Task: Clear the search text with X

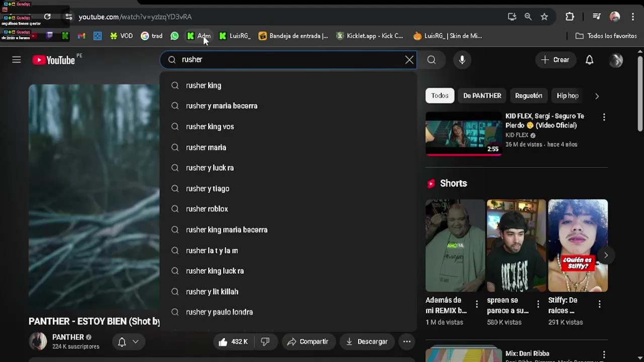Action: click(x=410, y=60)
